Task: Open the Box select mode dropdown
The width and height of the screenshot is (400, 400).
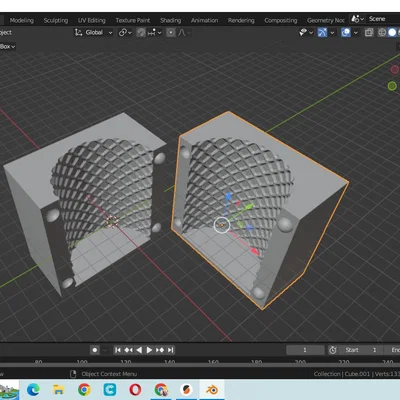Action: (x=7, y=46)
